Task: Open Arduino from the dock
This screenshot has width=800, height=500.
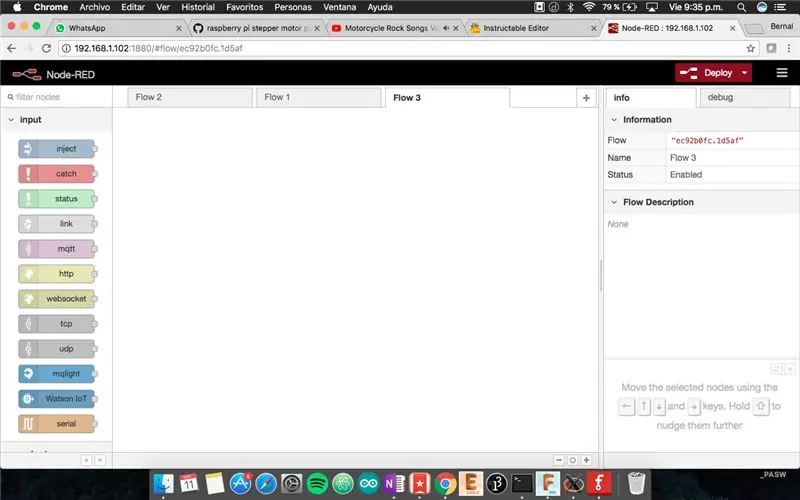Action: (x=368, y=483)
